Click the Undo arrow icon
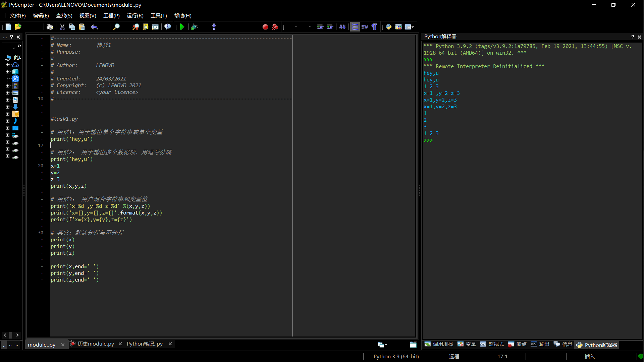The width and height of the screenshot is (644, 362). (94, 27)
